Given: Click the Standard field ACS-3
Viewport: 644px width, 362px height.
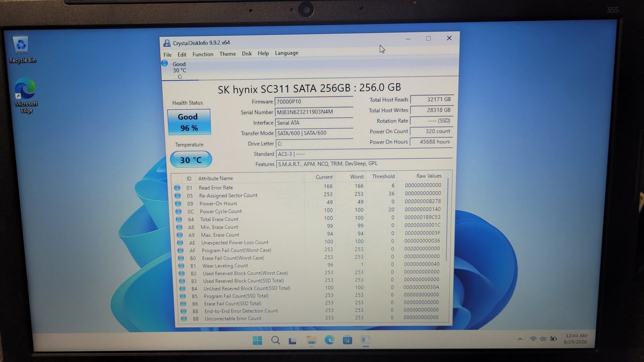Looking at the screenshot, I should pyautogui.click(x=364, y=154).
